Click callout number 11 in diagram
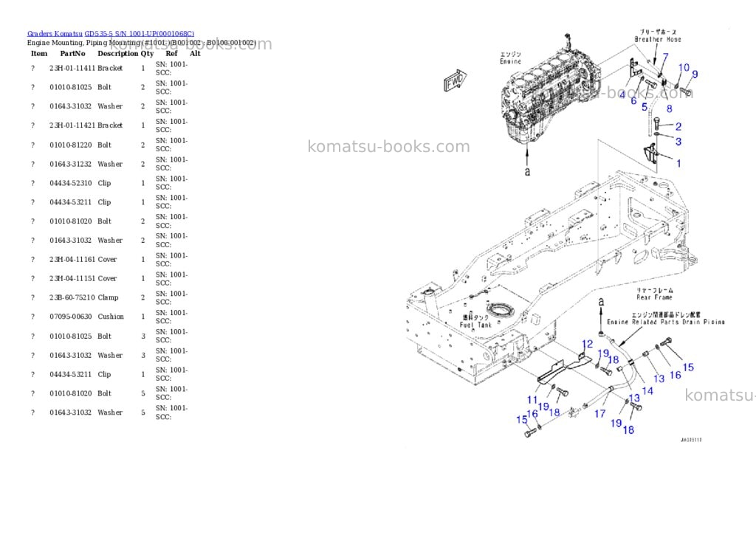The image size is (756, 535). coord(532,399)
